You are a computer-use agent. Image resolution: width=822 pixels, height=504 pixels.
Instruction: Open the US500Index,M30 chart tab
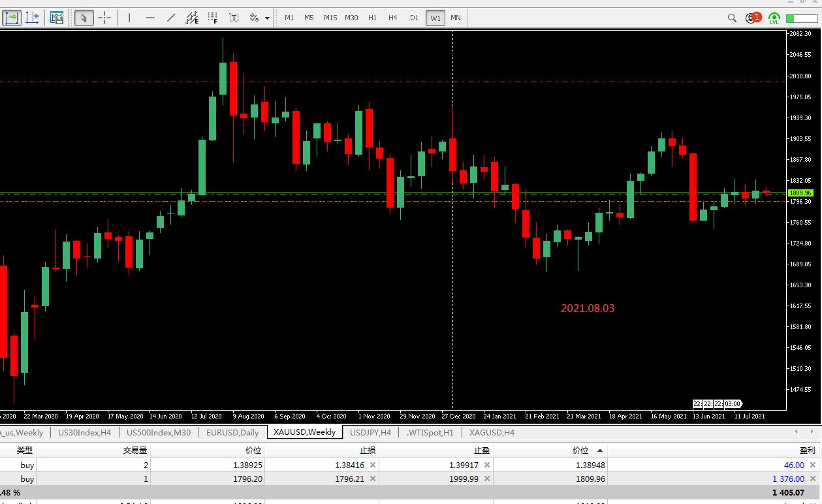[x=159, y=432]
